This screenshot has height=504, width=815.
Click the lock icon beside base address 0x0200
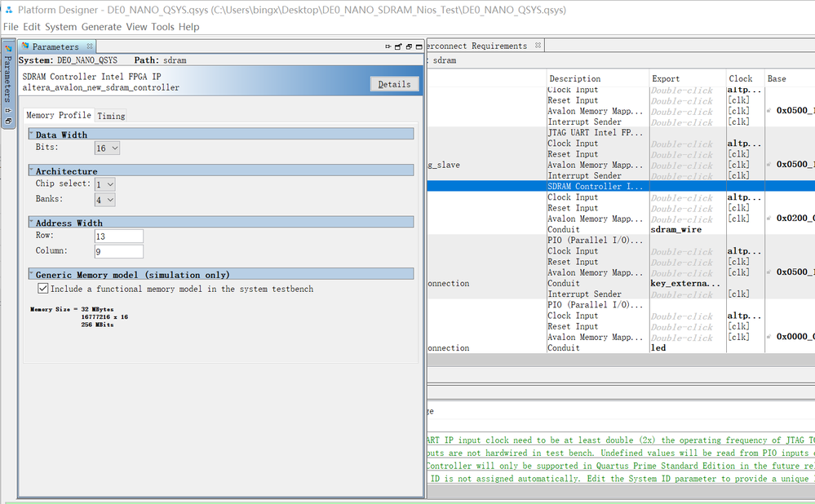click(770, 219)
